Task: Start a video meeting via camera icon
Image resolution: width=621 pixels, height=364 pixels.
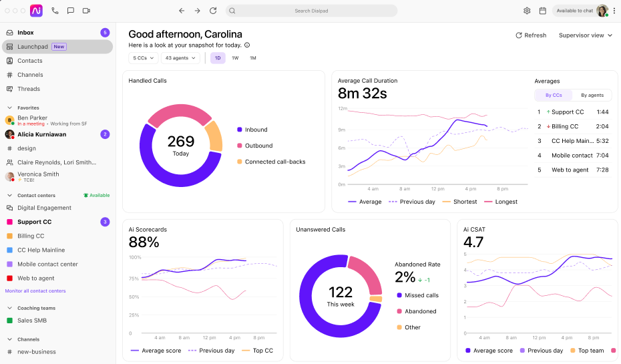Action: 86,11
